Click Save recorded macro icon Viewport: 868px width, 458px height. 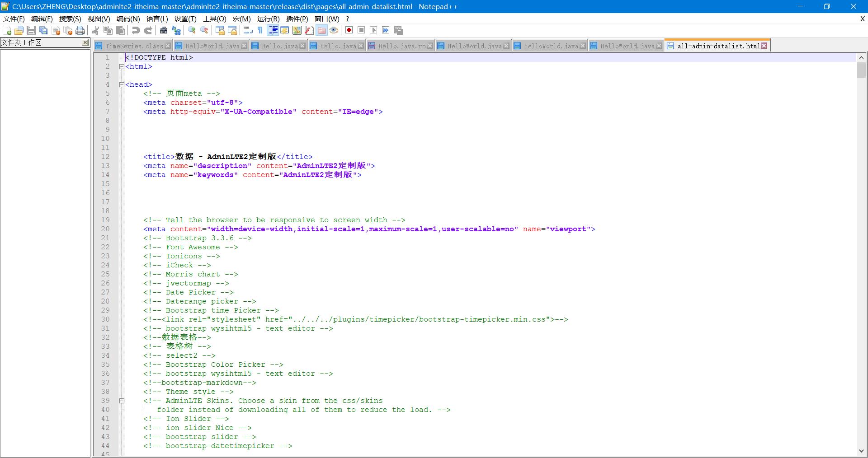398,30
